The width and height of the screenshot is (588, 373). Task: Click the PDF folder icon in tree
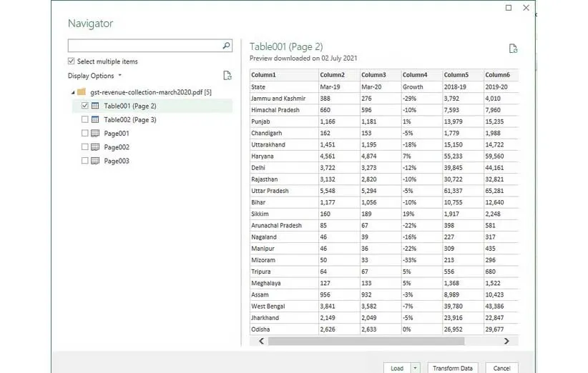point(82,92)
